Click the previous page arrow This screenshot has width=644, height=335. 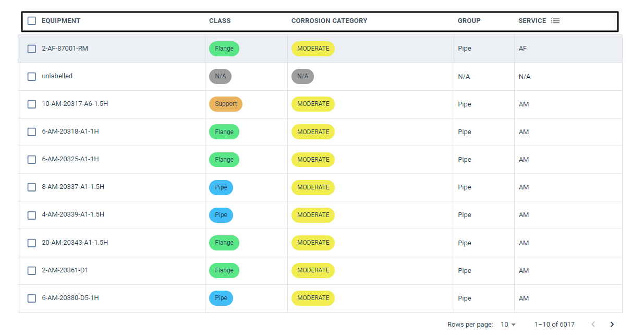coord(593,325)
